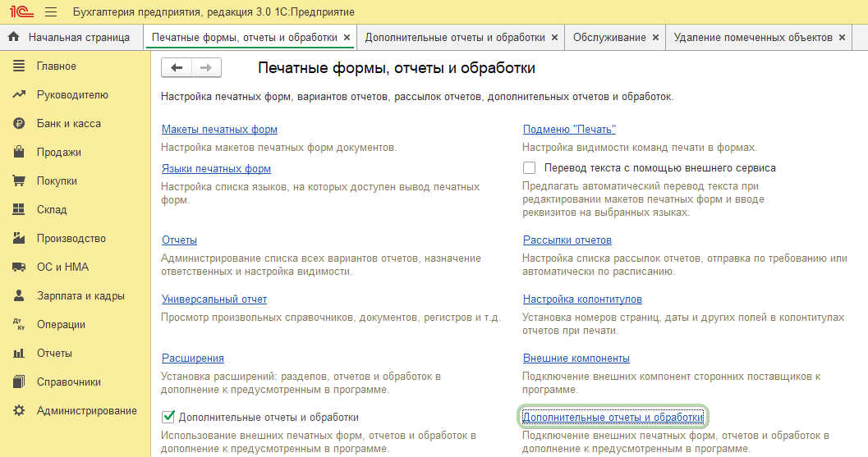Click the Банк и касса ruble icon
Viewport: 868px width, 457px height.
pyautogui.click(x=19, y=123)
